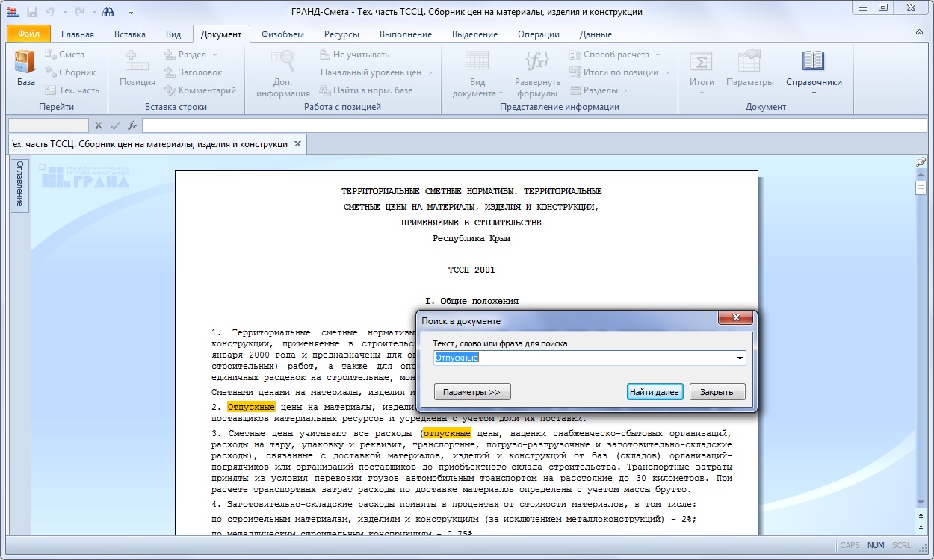This screenshot has width=934, height=560.
Task: Open the Справочники dropdown arrow
Action: (813, 94)
